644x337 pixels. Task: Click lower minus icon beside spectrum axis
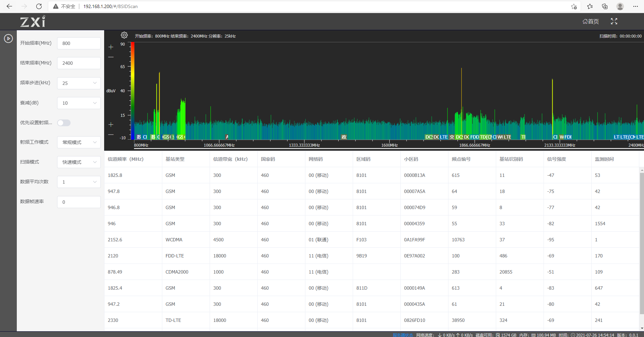point(111,135)
